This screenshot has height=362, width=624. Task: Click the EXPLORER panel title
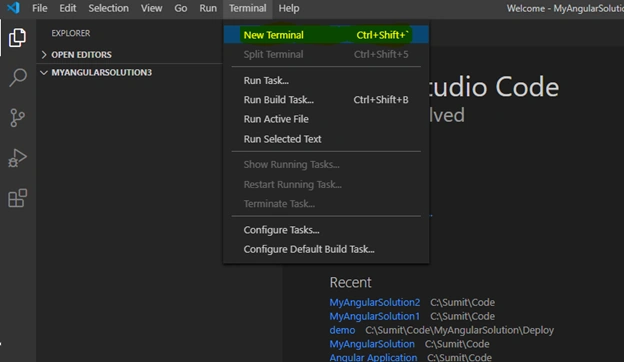(x=71, y=33)
